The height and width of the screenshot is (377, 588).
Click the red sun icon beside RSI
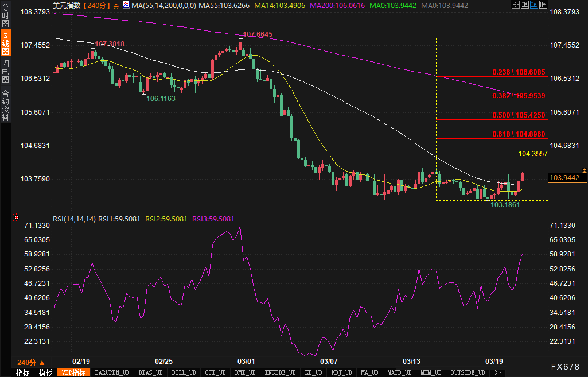[17, 218]
